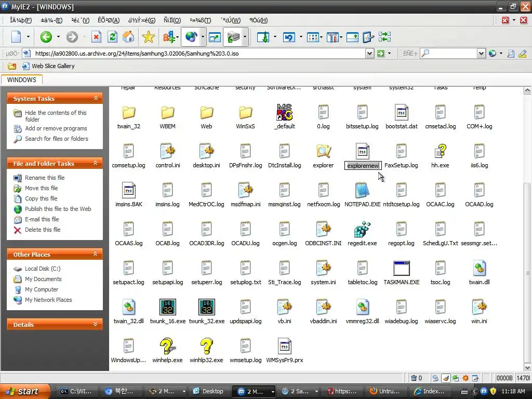Open the regedit.exe file icon

362,229
